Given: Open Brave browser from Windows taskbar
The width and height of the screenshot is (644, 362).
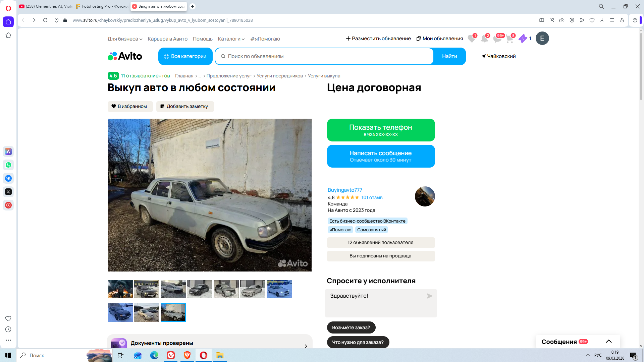Looking at the screenshot, I should tap(187, 355).
